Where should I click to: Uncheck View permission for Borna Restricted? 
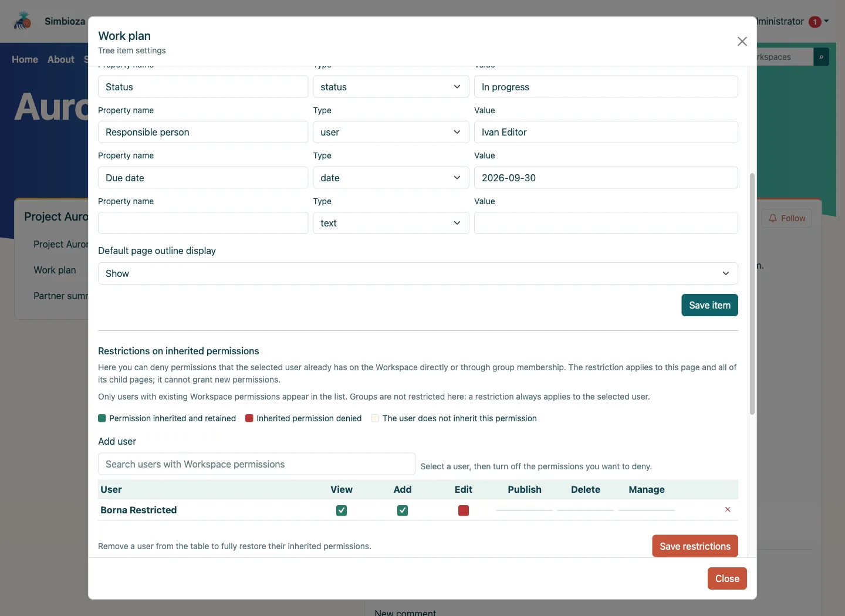342,510
